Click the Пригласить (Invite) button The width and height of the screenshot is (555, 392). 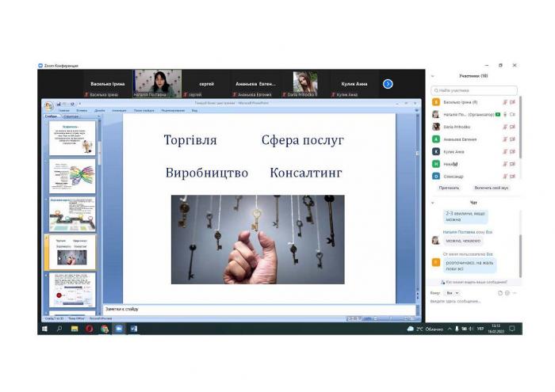click(449, 188)
